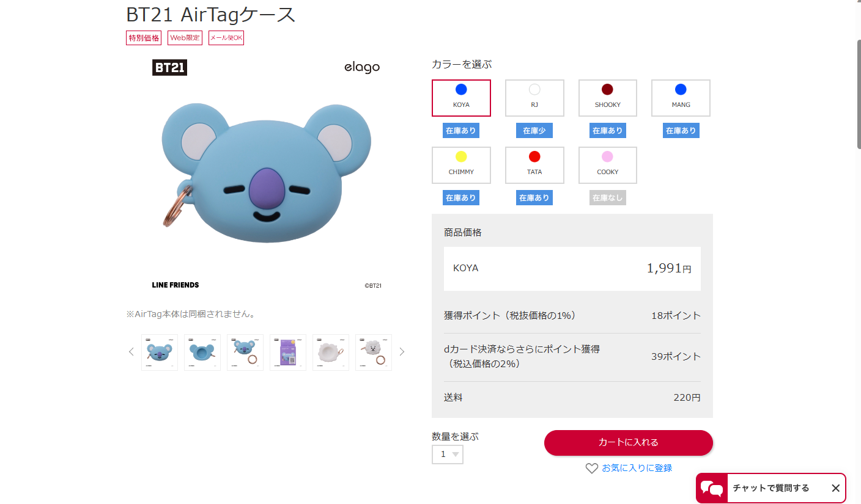Select the MANG color option
Viewport: 861px width, 504px height.
(x=680, y=98)
